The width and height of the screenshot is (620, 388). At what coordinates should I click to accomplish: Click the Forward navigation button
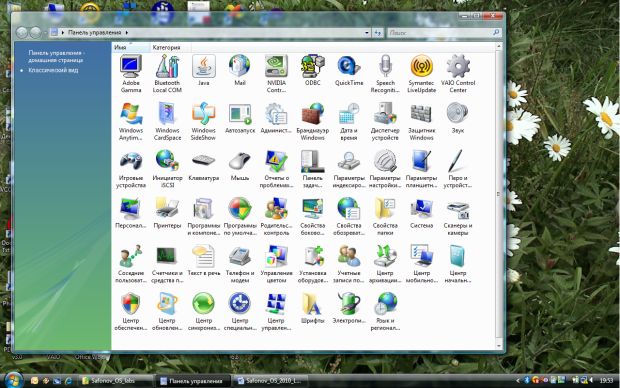click(35, 32)
